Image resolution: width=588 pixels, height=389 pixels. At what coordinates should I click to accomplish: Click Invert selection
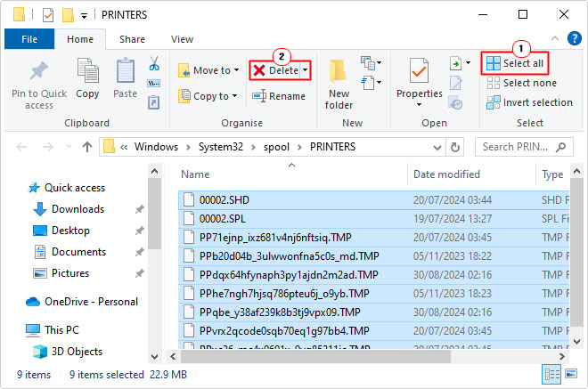pyautogui.click(x=529, y=102)
